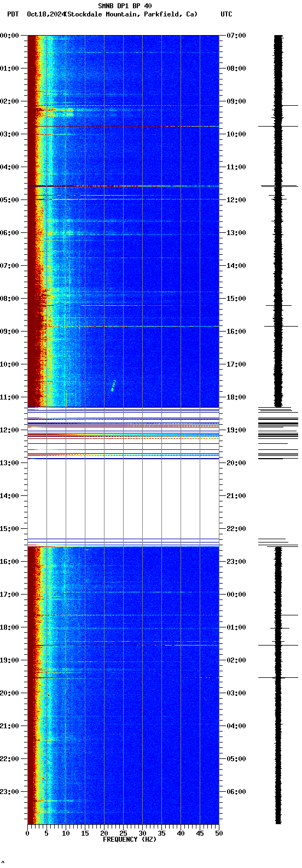This screenshot has height=868, width=302.
Task: Click the UTC time label '22:00'
Action: 236,529
